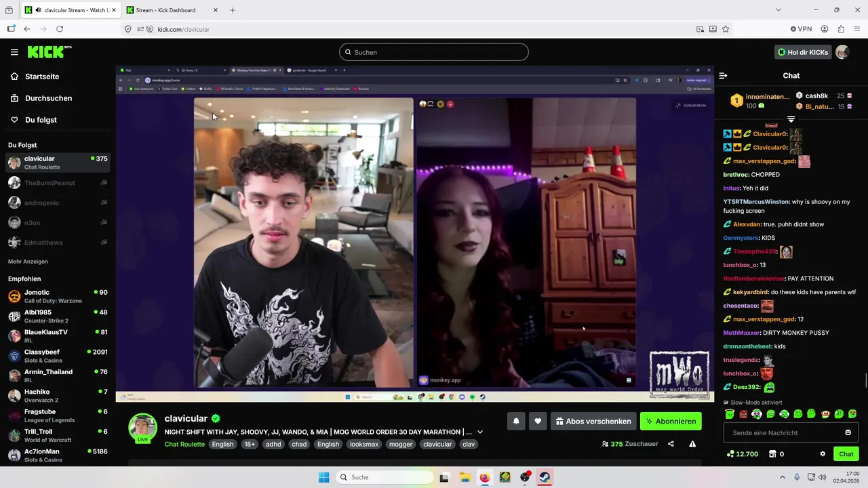
Task: Select androgenic in the followed list
Action: coord(58,203)
